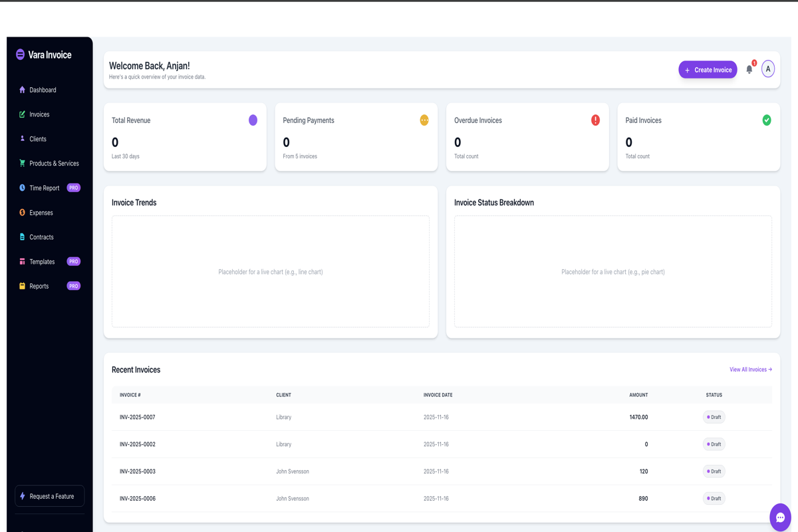The width and height of the screenshot is (798, 532).
Task: Click the Overdue Invoices alert icon
Action: 595,120
